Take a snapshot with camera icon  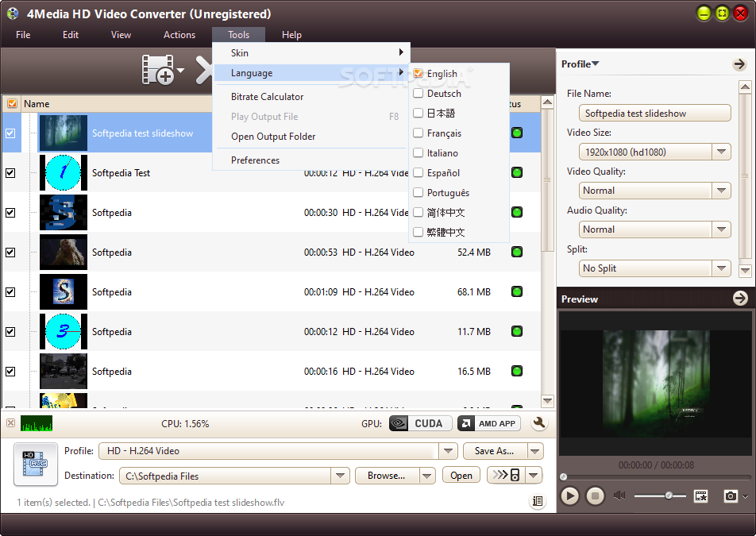pyautogui.click(x=731, y=496)
